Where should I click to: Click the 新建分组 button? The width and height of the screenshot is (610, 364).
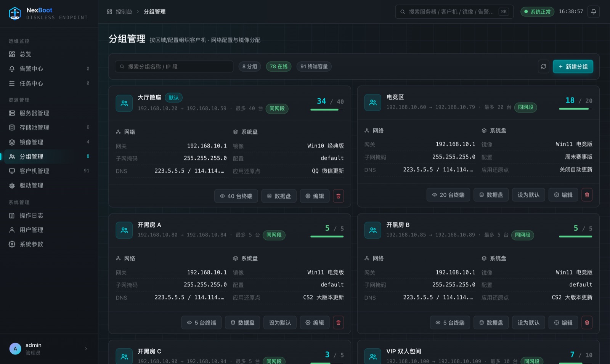573,66
